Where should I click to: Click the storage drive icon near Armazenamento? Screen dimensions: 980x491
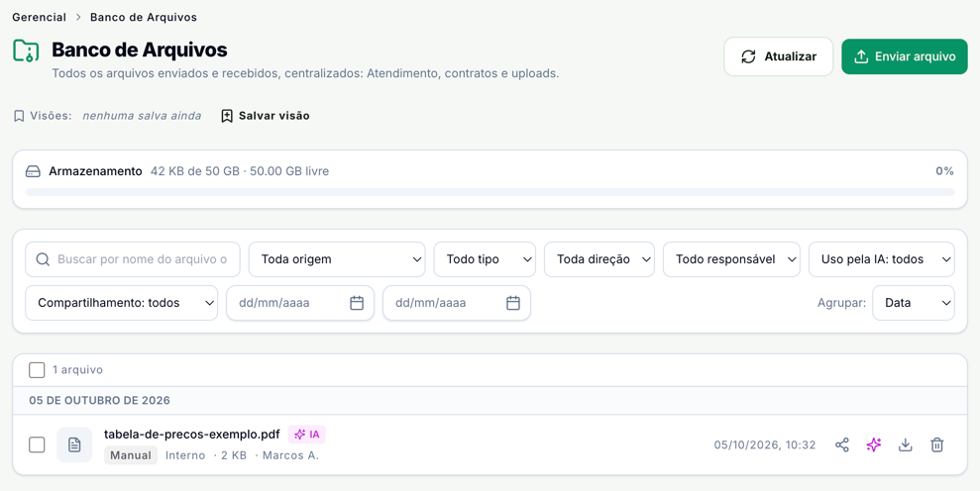pos(33,171)
